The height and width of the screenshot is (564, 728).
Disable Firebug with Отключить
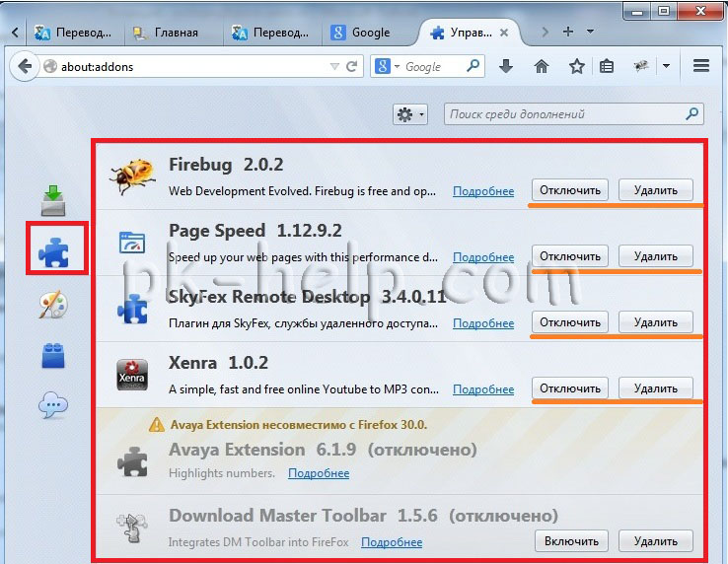click(570, 190)
